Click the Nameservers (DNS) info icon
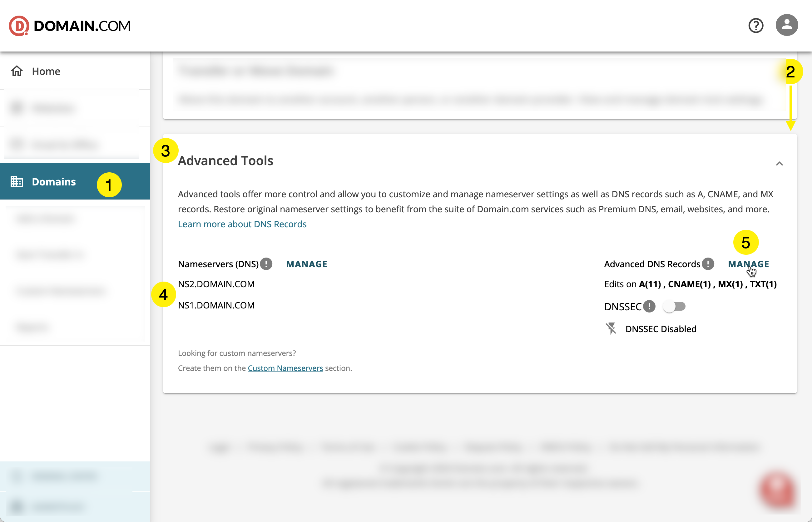The image size is (812, 522). [266, 264]
